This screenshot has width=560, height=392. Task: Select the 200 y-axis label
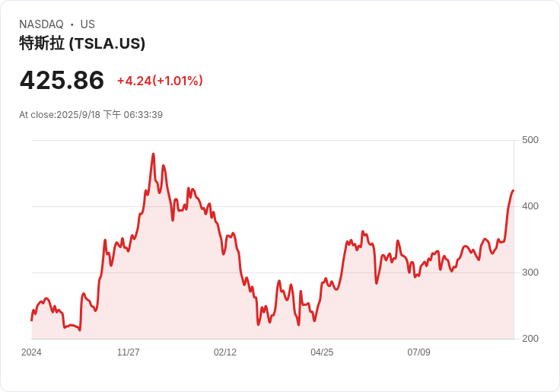[530, 339]
